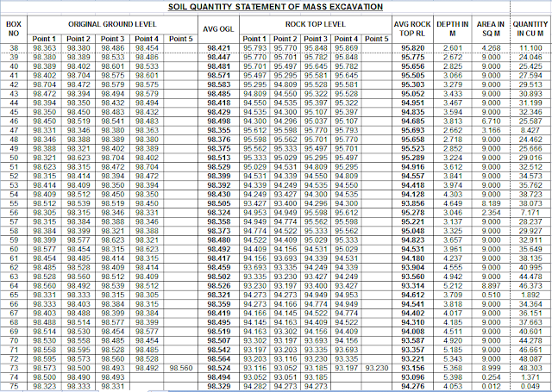
Task: Select the 'AVG ROCK TOP RL' header
Action: [x=412, y=28]
